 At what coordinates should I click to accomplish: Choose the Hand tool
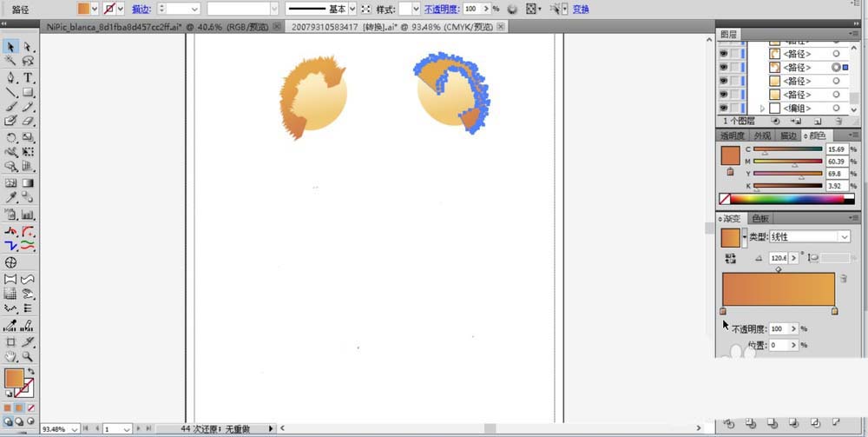pos(10,357)
